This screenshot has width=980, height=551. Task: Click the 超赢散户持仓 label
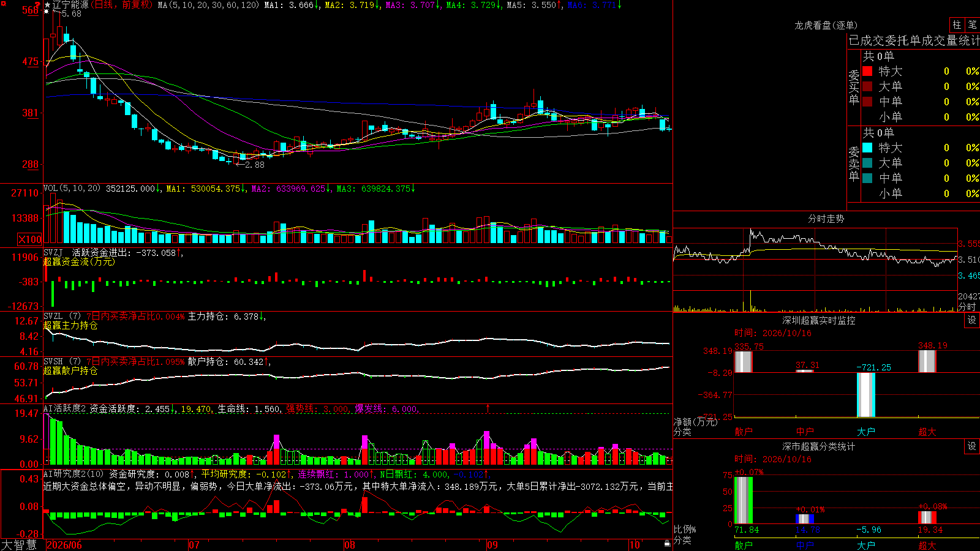point(70,370)
